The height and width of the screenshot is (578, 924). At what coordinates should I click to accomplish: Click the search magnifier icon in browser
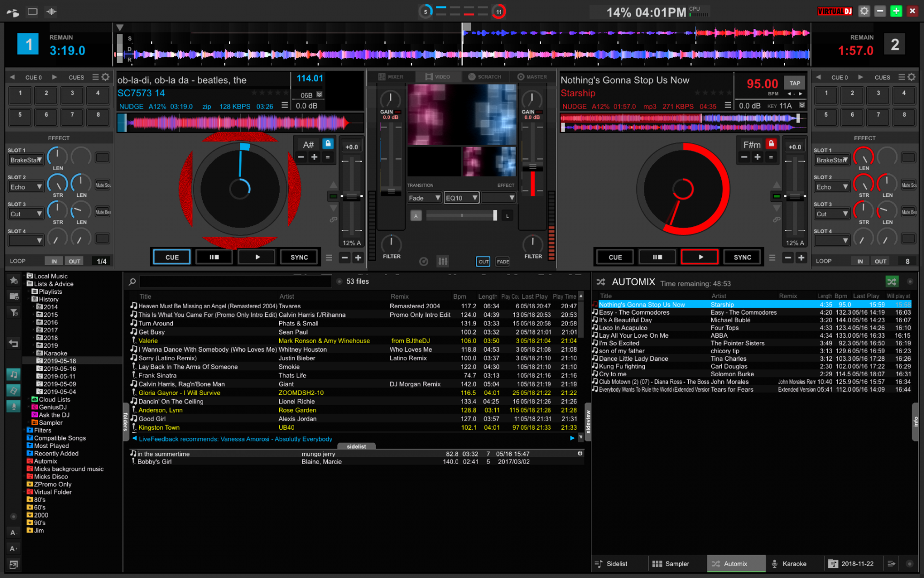coord(132,282)
